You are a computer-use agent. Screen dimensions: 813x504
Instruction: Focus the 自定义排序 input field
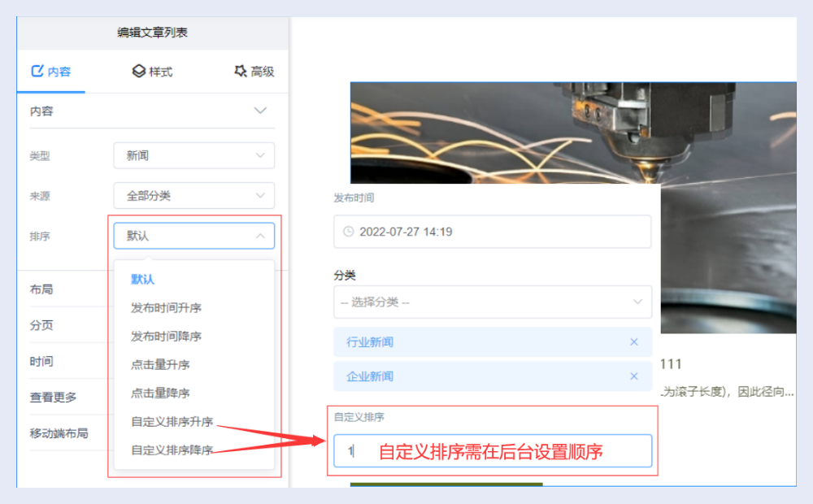(492, 451)
